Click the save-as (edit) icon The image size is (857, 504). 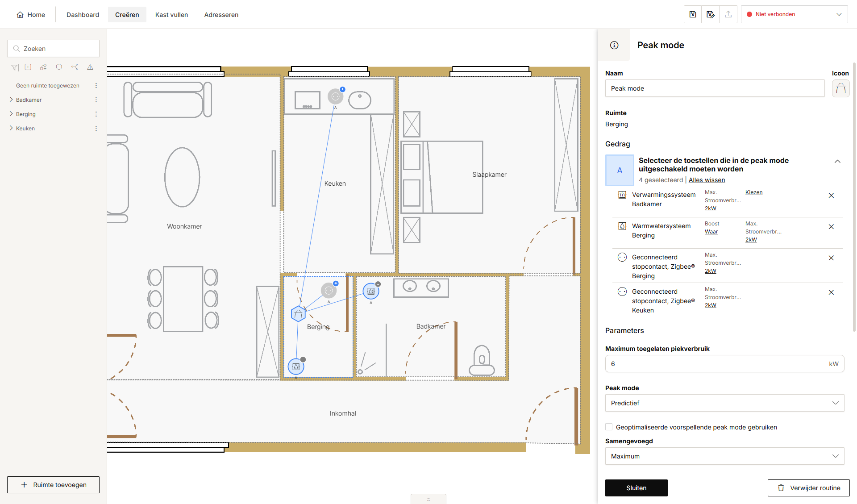(711, 14)
